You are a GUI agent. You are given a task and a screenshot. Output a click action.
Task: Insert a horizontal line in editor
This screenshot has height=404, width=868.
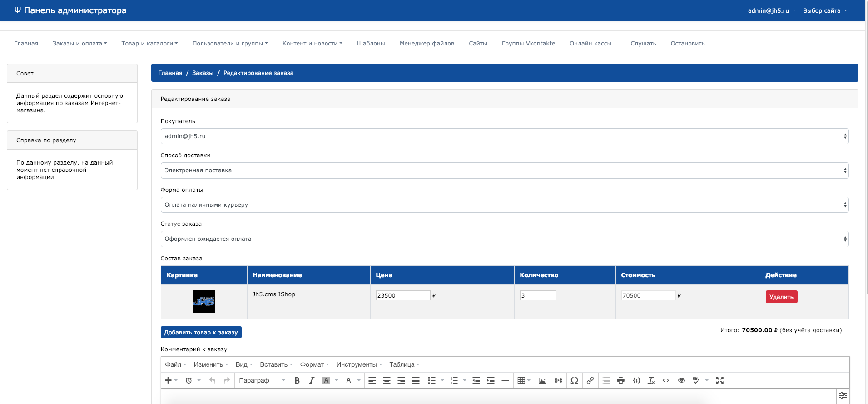pos(505,380)
